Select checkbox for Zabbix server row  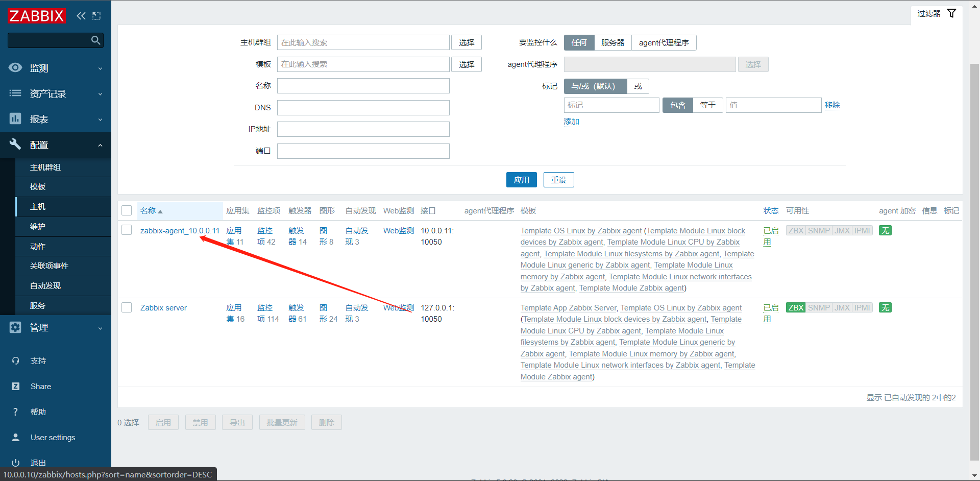click(127, 307)
